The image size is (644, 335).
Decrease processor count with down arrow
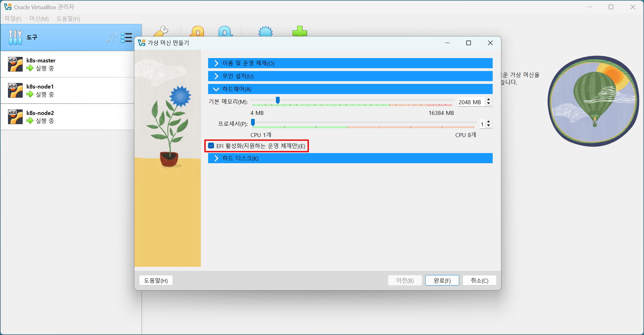point(489,126)
